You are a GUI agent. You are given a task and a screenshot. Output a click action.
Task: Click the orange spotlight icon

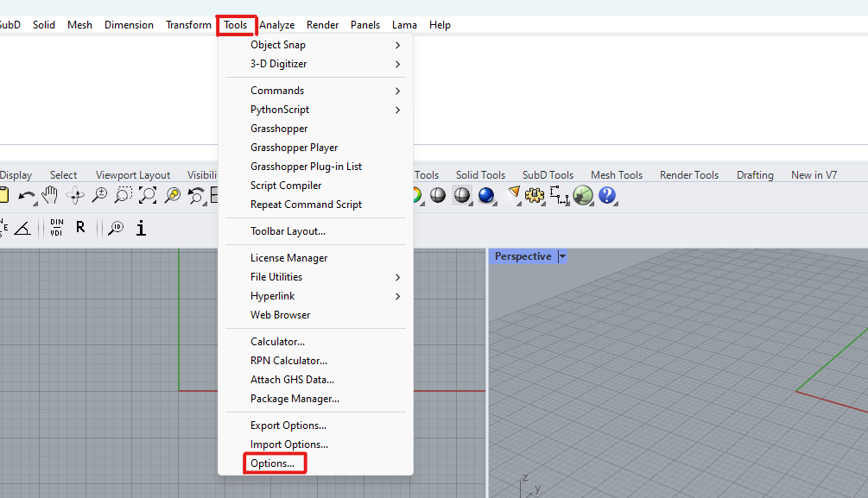click(x=514, y=193)
